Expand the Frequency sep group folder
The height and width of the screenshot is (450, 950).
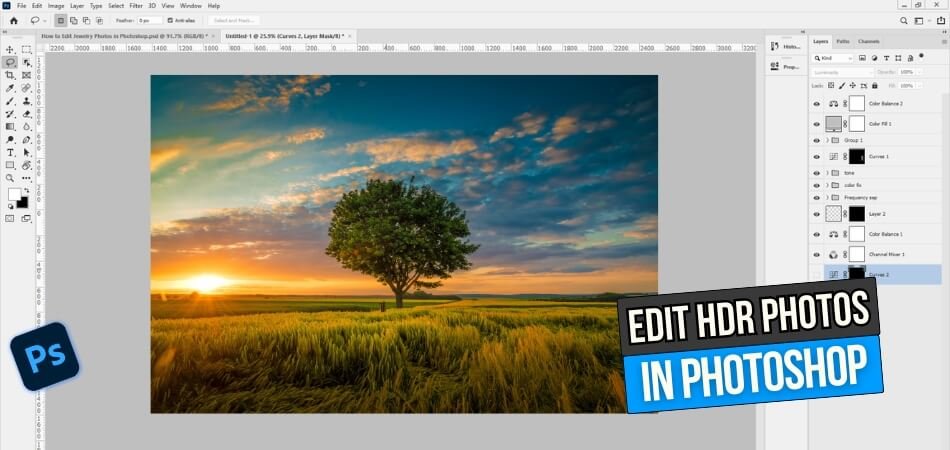[x=828, y=197]
